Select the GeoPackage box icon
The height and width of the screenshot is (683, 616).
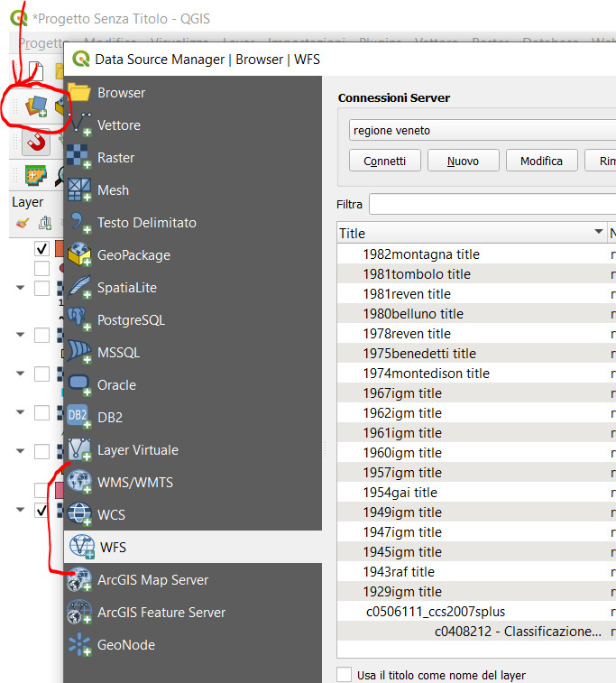pyautogui.click(x=79, y=254)
